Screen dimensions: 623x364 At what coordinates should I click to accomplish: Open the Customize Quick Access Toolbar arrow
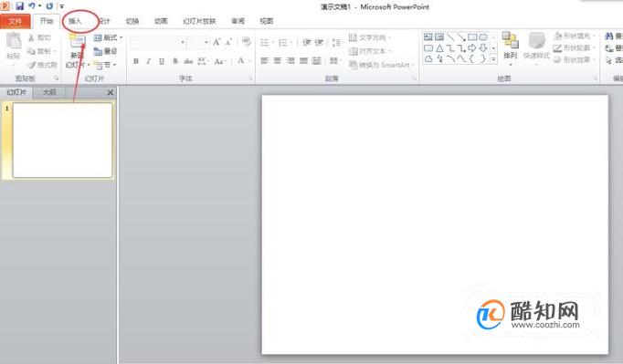[61, 6]
